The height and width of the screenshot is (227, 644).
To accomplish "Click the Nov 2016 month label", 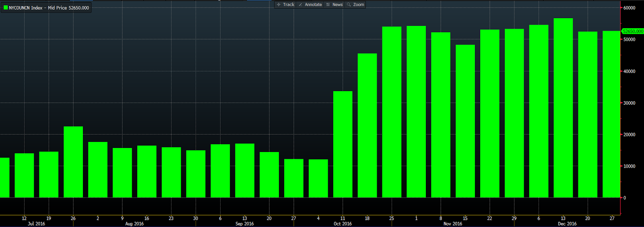I will pyautogui.click(x=453, y=224).
